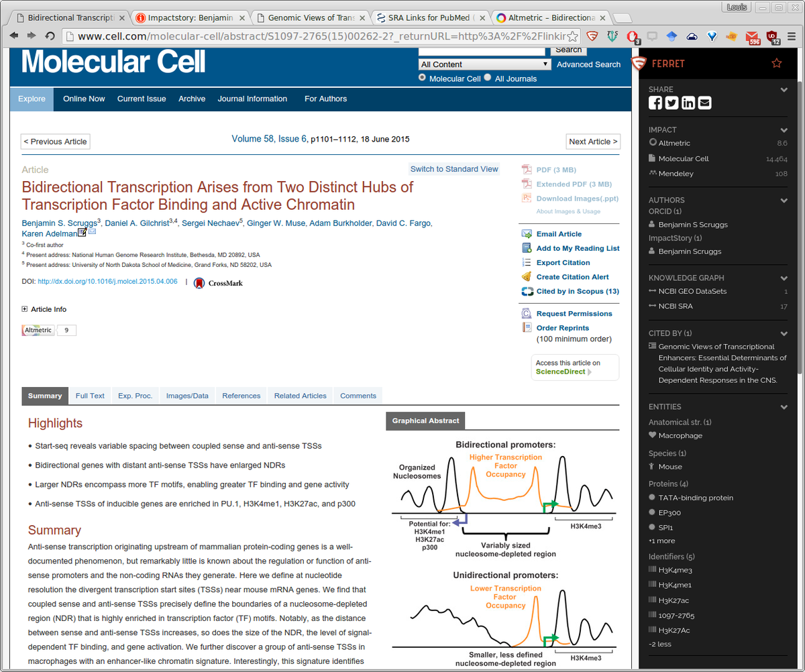Open the All Content search dropdown

[x=485, y=64]
